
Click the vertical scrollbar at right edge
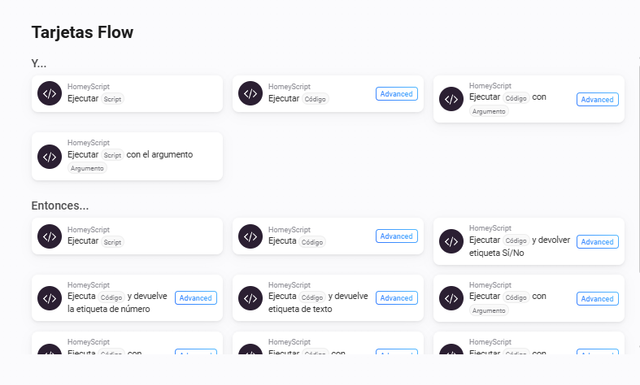[x=638, y=165]
